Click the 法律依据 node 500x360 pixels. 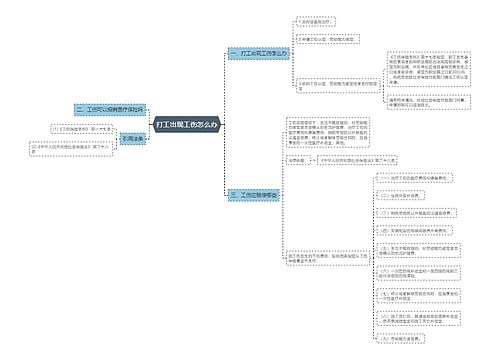[x=298, y=160]
